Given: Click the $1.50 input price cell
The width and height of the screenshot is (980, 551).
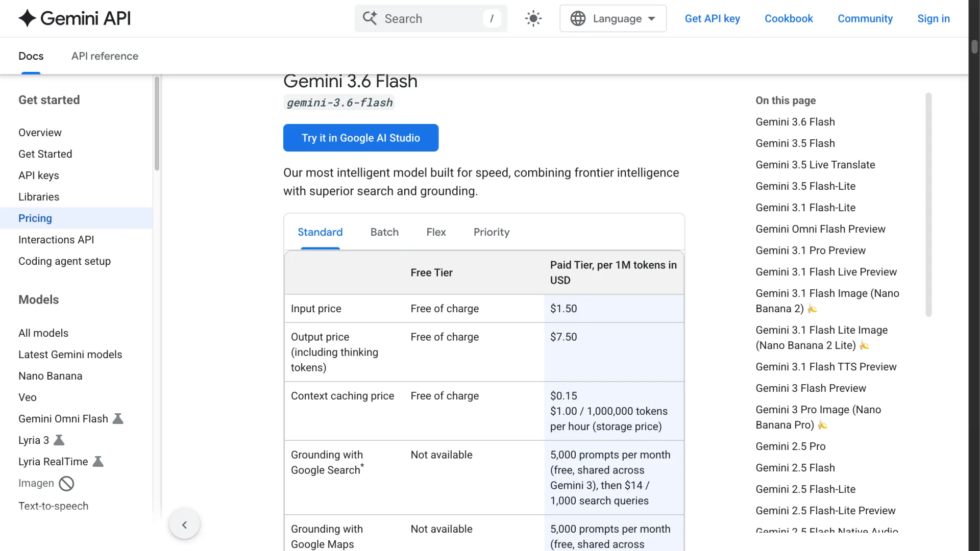Looking at the screenshot, I should (x=614, y=309).
